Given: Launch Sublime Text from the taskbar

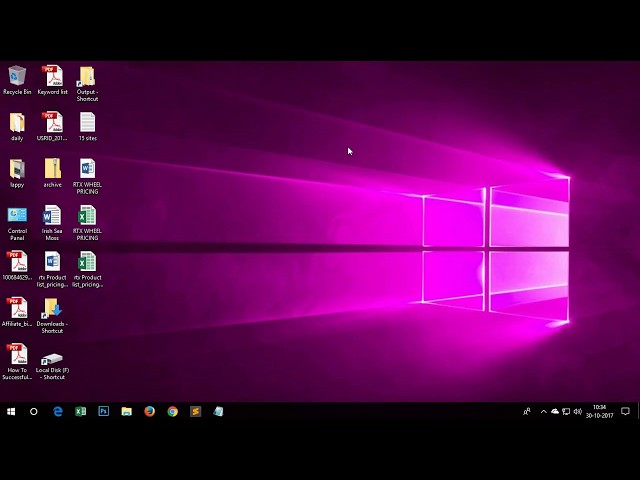Looking at the screenshot, I should click(196, 411).
